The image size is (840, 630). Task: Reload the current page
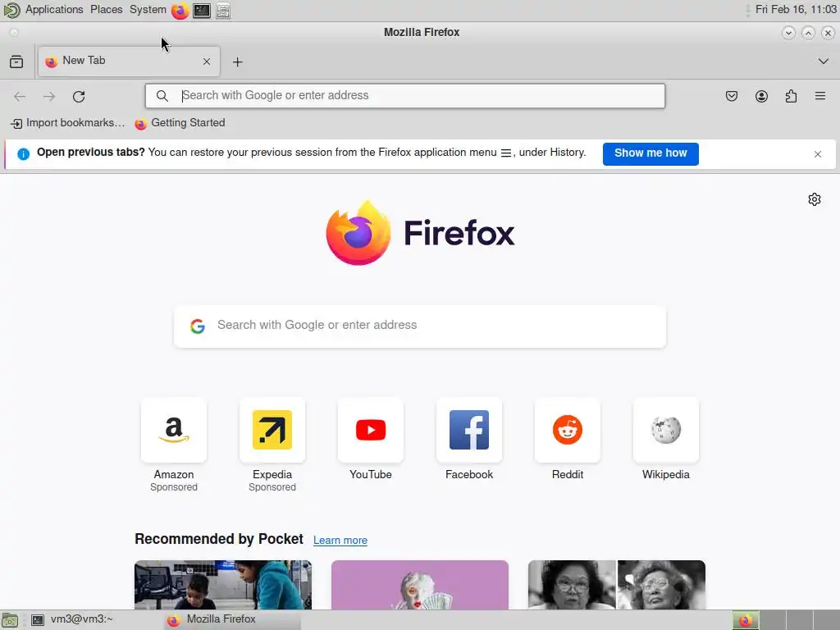(79, 97)
